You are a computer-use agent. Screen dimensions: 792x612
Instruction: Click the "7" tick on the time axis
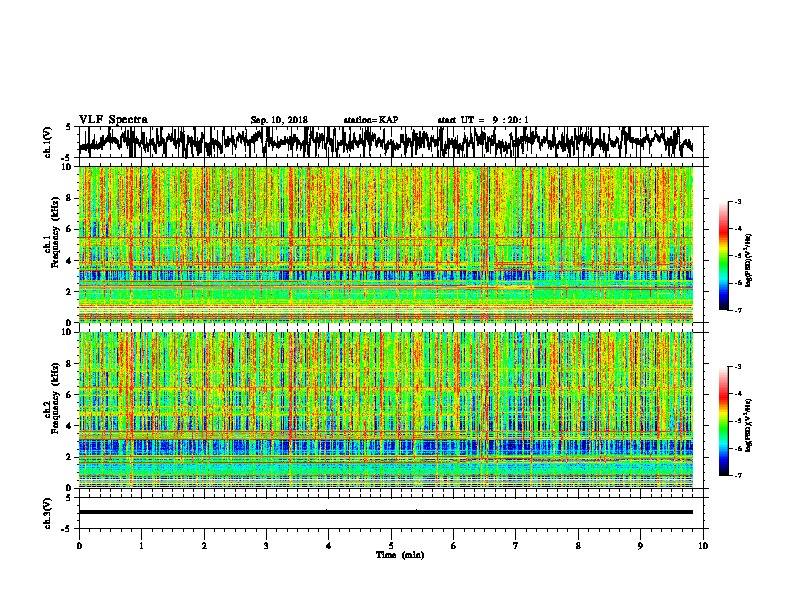coord(516,546)
